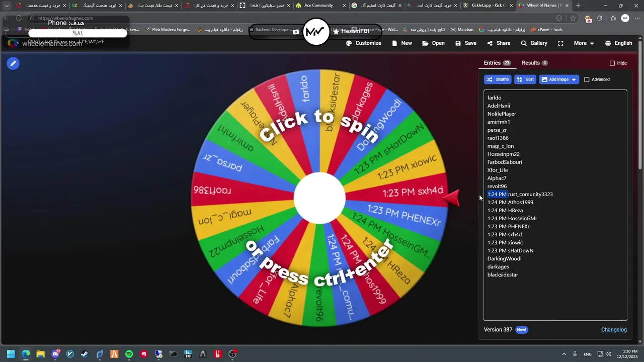Create a New wheel

[402, 43]
